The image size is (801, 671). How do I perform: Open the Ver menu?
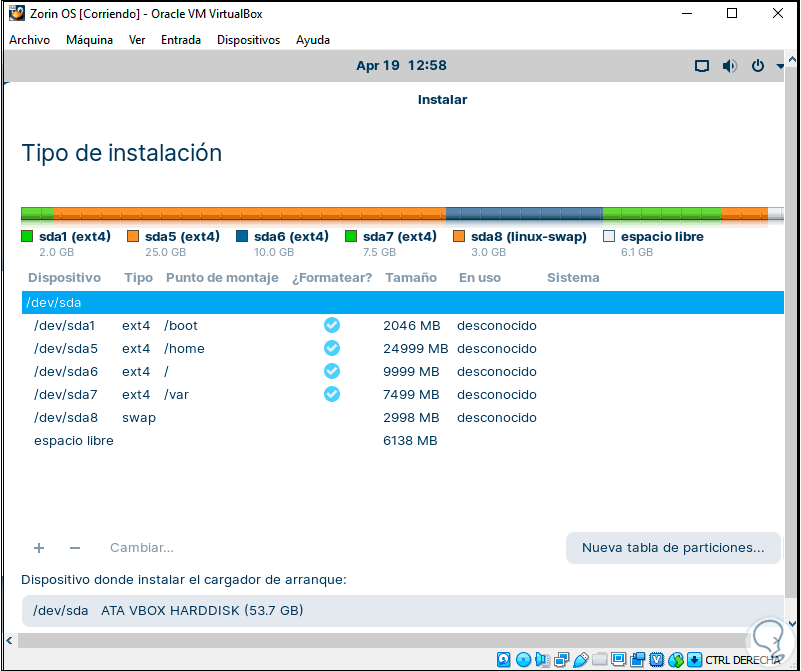(137, 40)
